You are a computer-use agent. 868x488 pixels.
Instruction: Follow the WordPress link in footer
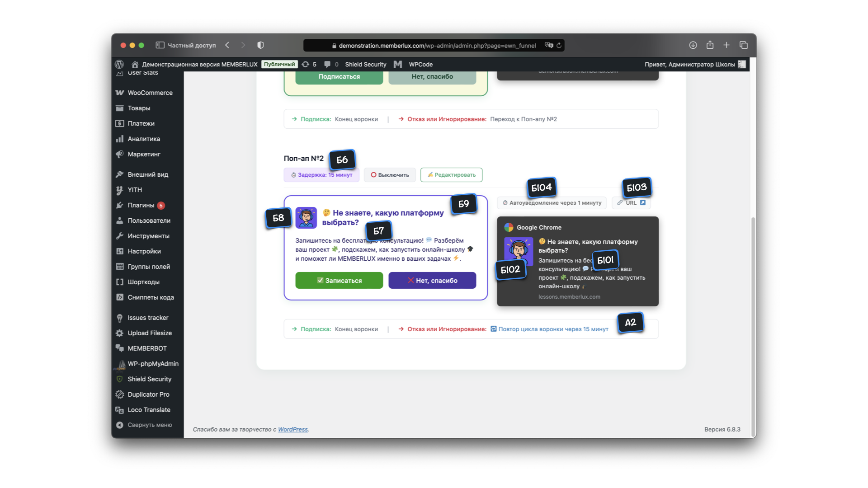[292, 429]
